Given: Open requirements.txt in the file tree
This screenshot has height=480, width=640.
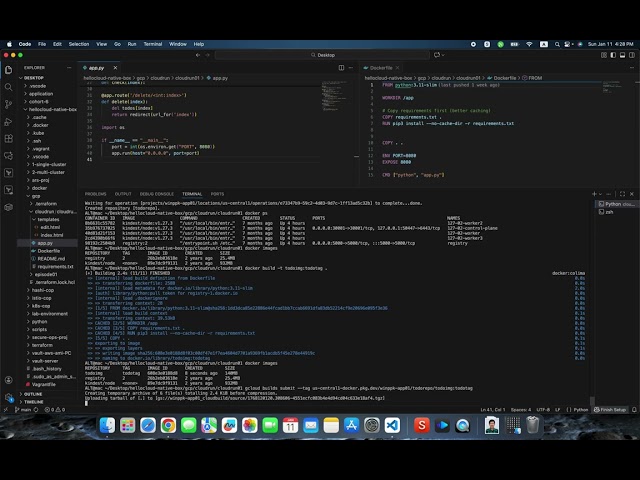Looking at the screenshot, I should click(55, 267).
